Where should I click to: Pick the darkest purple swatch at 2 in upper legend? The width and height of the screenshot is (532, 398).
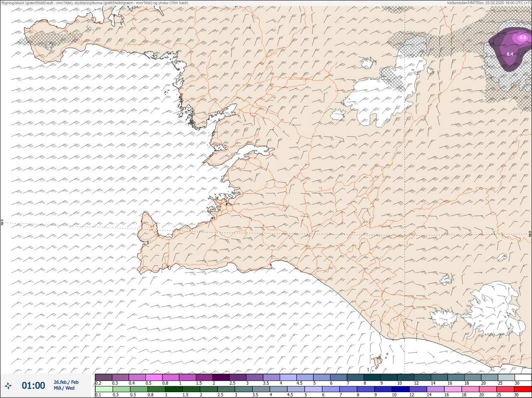click(x=221, y=377)
